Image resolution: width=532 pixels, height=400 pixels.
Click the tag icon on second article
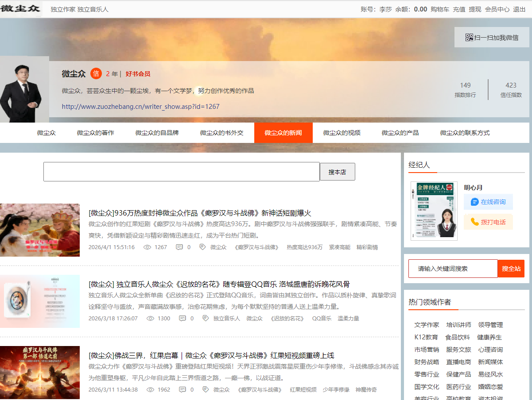[205, 318]
